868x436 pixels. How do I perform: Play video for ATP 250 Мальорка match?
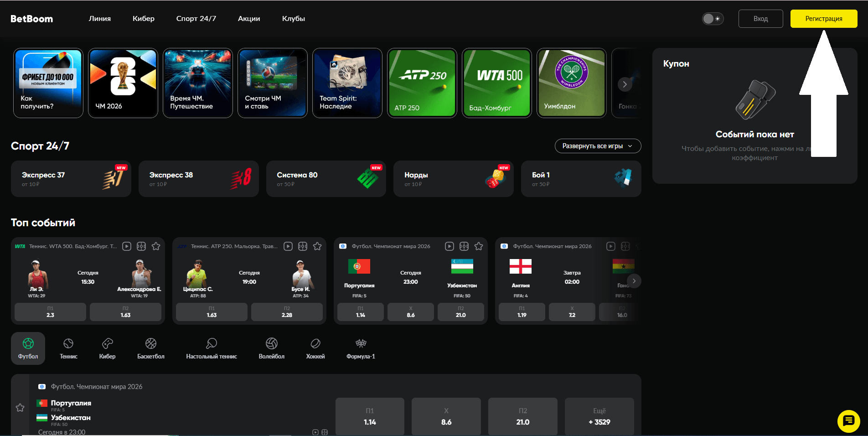pyautogui.click(x=288, y=246)
